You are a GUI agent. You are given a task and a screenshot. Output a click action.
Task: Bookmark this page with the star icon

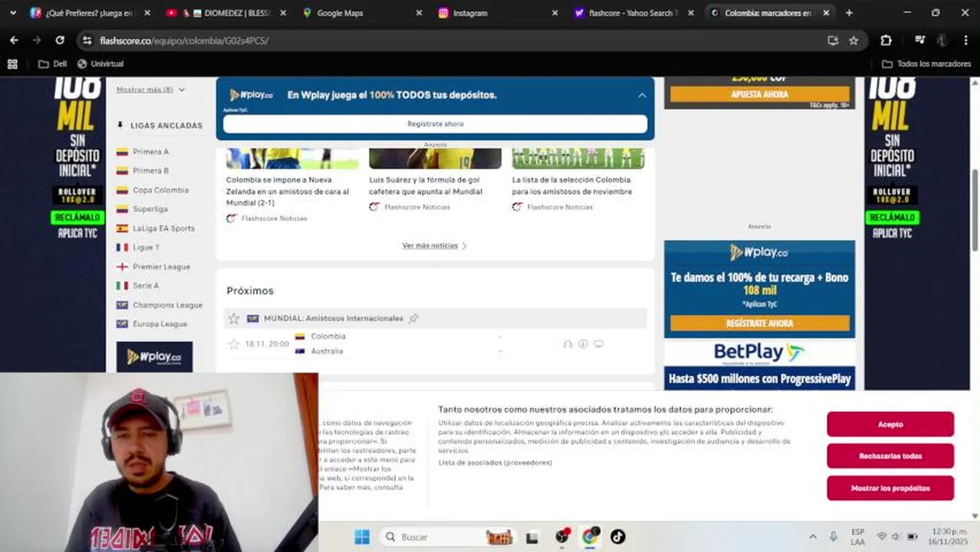pyautogui.click(x=853, y=40)
